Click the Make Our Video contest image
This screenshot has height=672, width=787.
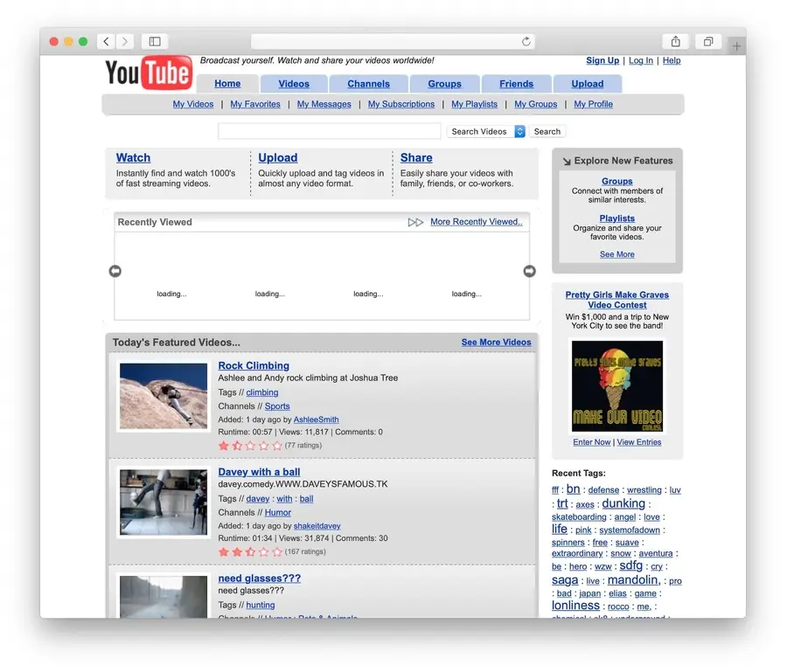[616, 384]
